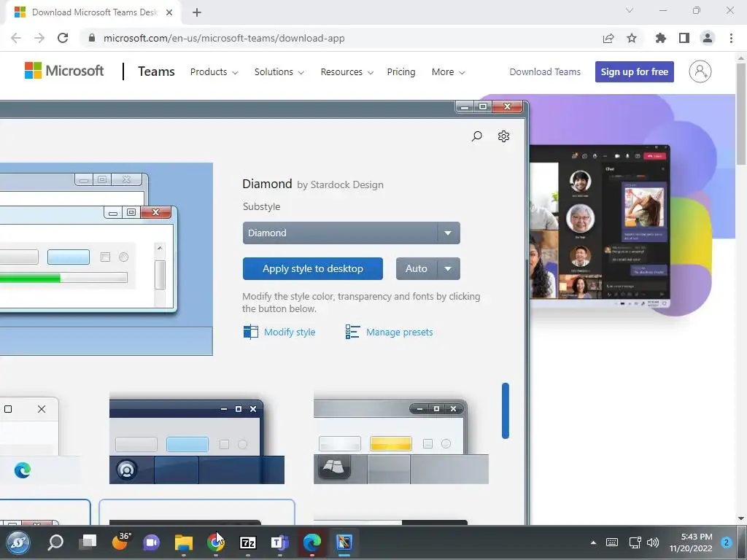Open Zoom from taskbar

point(152,542)
